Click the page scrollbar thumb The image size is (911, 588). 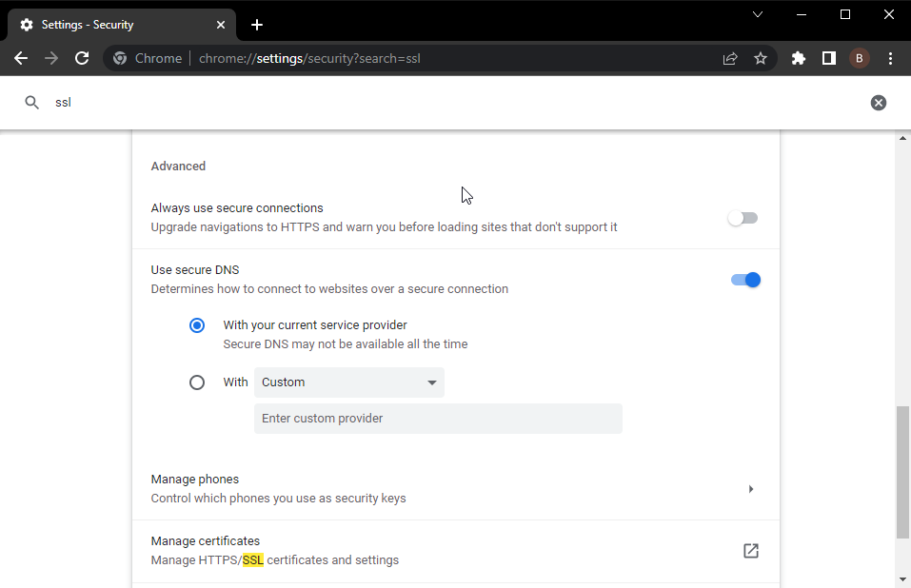pyautogui.click(x=902, y=472)
